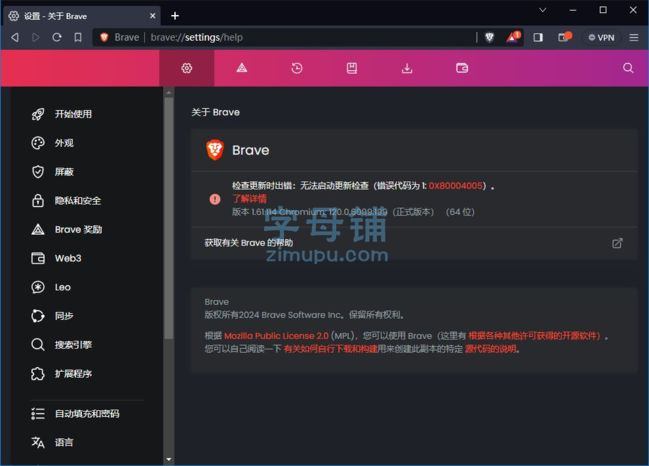
Task: Open the Brave Shields lion icon in the address bar
Action: (x=490, y=38)
